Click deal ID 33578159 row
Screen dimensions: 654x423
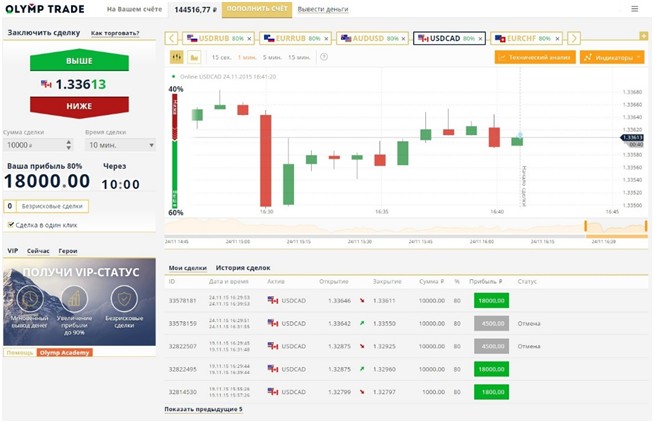click(406, 323)
